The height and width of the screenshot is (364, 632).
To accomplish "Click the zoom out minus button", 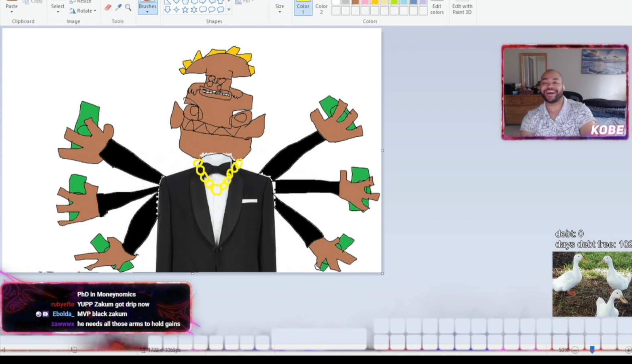I will (575, 350).
